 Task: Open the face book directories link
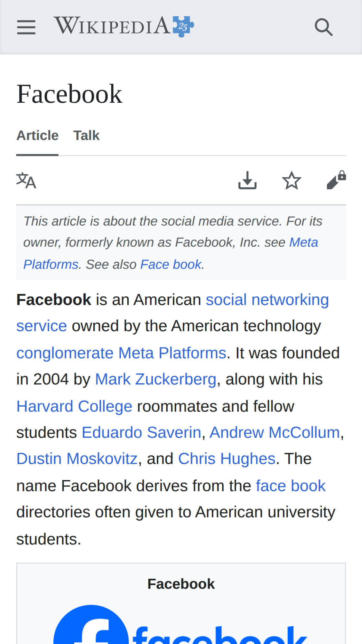click(291, 486)
